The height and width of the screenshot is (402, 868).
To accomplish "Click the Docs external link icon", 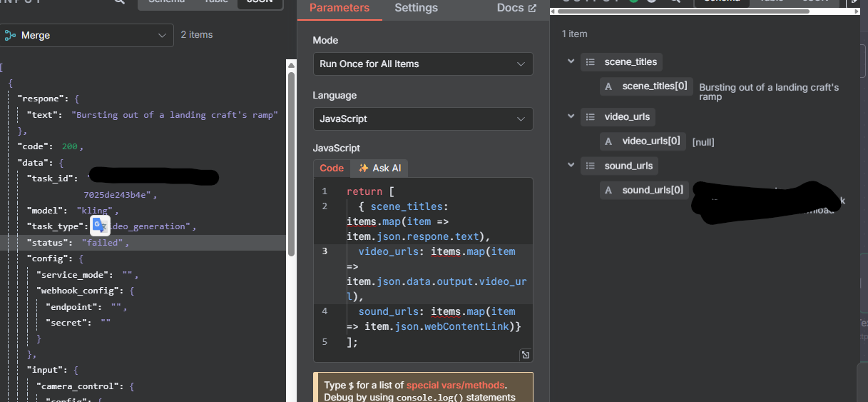I will pyautogui.click(x=532, y=8).
